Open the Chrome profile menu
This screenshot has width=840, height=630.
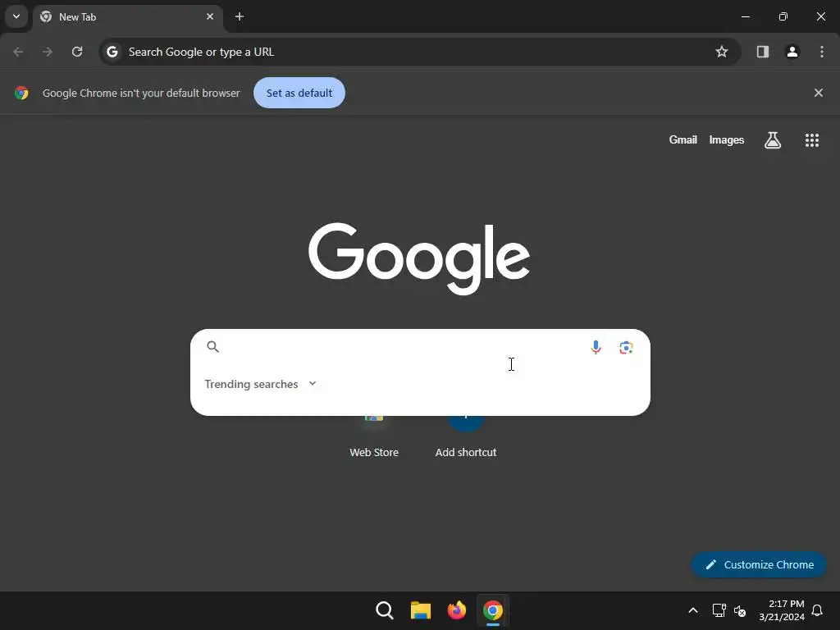pyautogui.click(x=792, y=52)
